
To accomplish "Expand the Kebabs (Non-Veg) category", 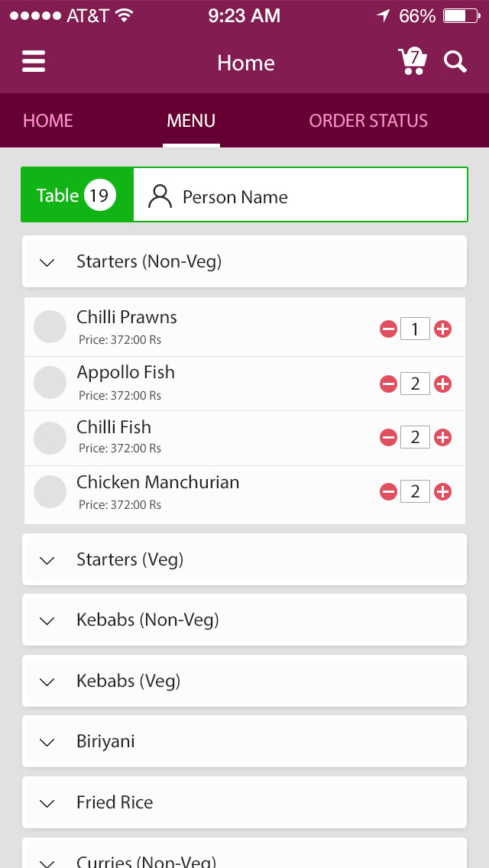I will [x=244, y=620].
